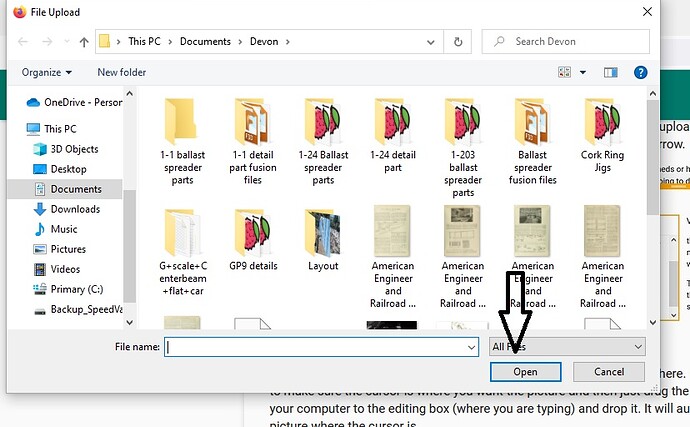
Task: Open the All Files type dropdown
Action: coord(567,347)
